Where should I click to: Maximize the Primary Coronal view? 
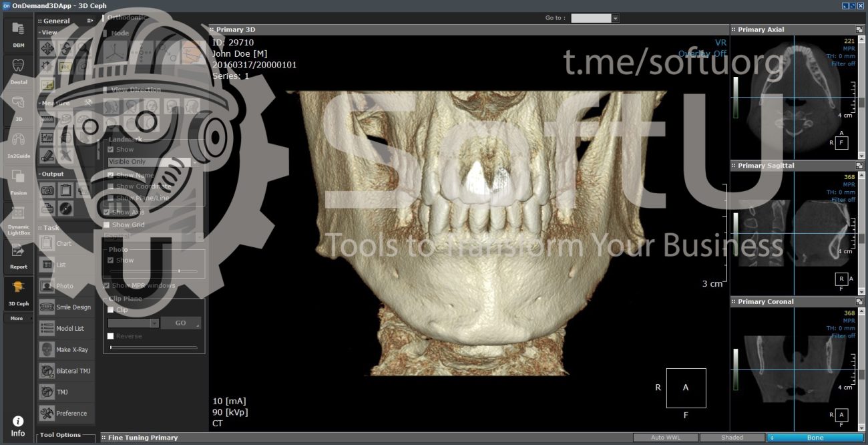tap(859, 302)
